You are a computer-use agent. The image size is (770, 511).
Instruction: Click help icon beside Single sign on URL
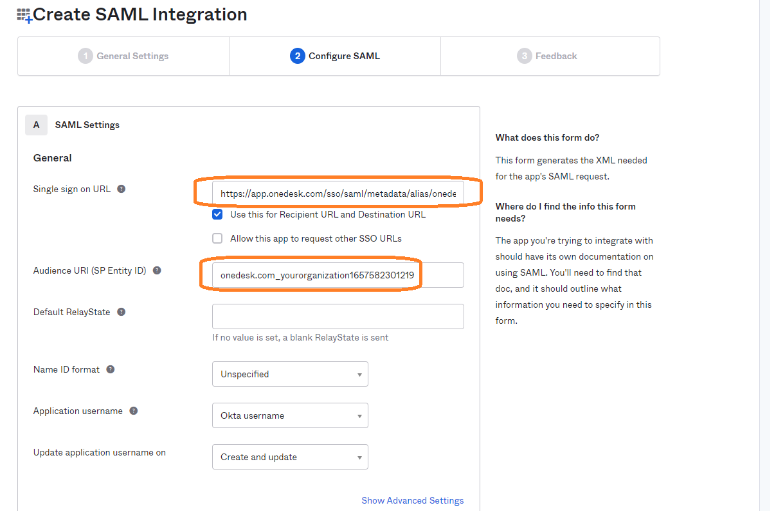point(121,189)
